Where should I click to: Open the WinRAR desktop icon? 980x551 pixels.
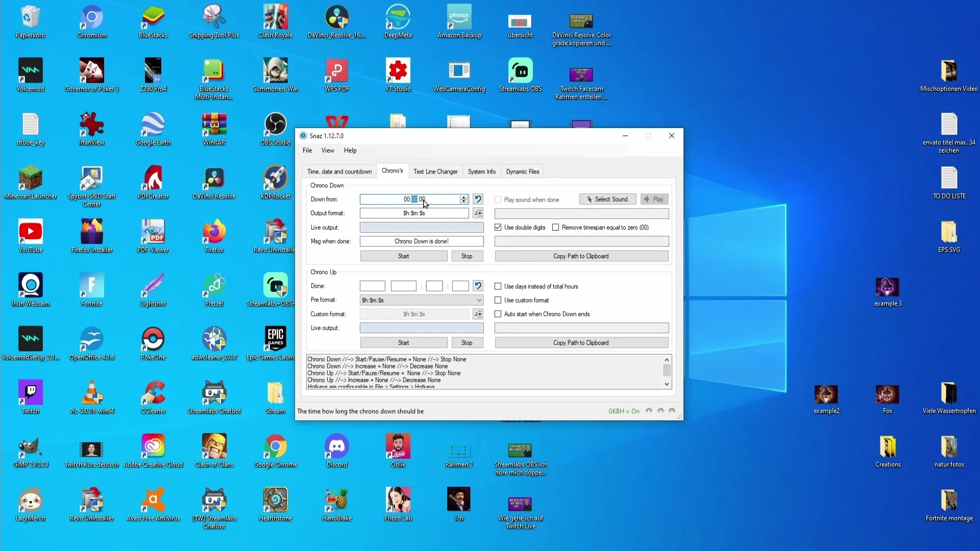(x=214, y=129)
